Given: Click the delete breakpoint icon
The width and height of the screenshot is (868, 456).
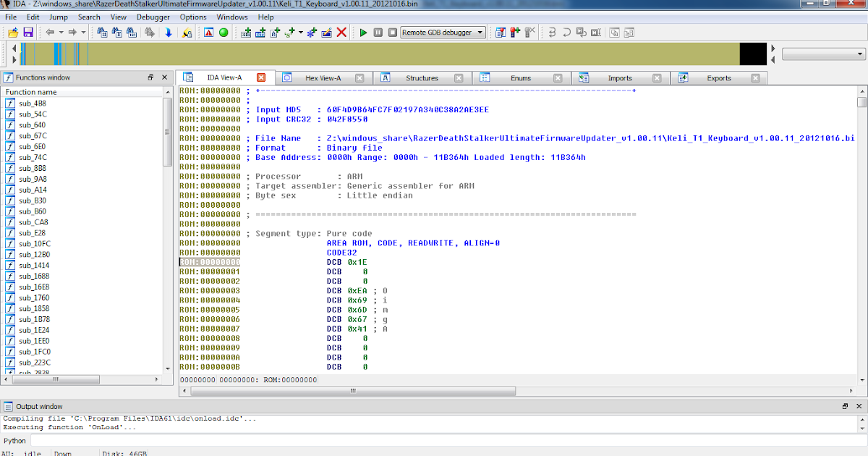Looking at the screenshot, I should point(530,33).
